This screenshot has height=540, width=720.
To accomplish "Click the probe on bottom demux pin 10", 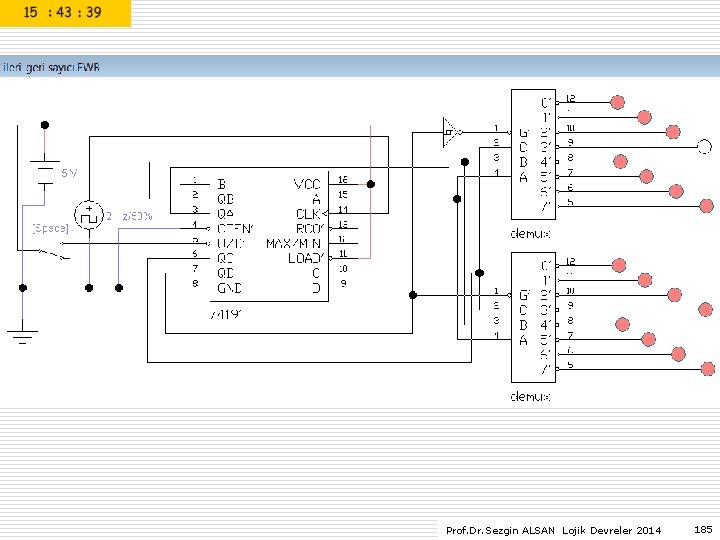I will [674, 295].
